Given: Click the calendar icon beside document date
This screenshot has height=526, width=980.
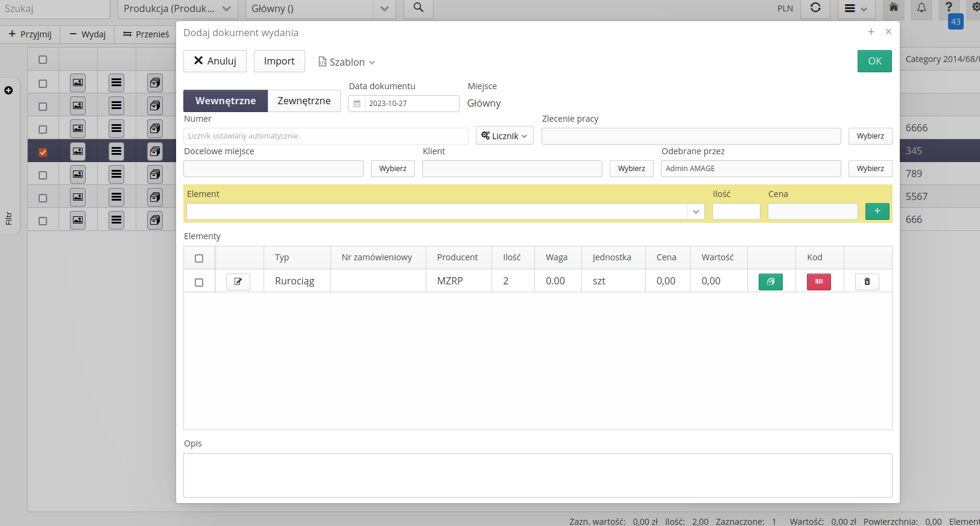Looking at the screenshot, I should [x=357, y=104].
